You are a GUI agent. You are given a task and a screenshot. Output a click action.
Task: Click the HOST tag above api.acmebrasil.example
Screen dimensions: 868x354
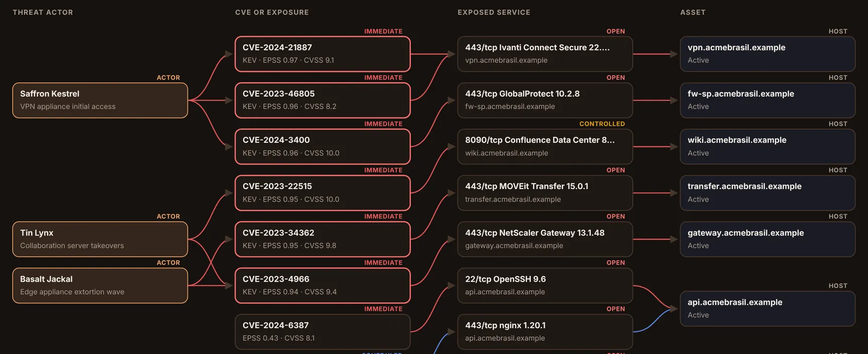pyautogui.click(x=838, y=286)
